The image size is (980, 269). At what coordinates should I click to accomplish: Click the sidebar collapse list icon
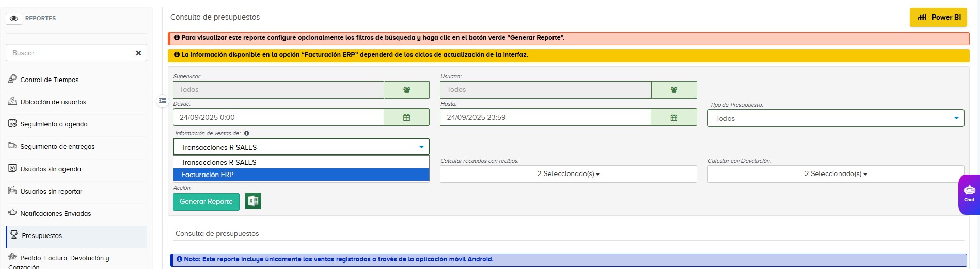tap(163, 101)
